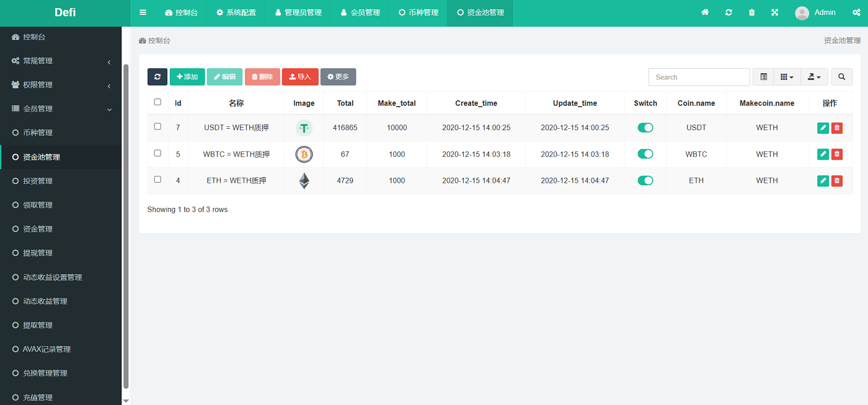The width and height of the screenshot is (868, 405).
Task: Expand the 常规管理 sidebar menu
Action: pyautogui.click(x=61, y=61)
